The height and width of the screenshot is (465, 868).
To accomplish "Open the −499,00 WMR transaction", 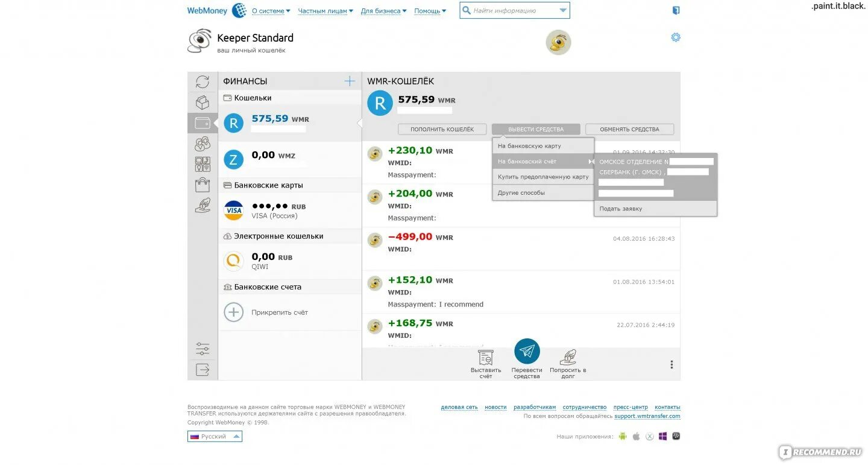I will (x=521, y=248).
